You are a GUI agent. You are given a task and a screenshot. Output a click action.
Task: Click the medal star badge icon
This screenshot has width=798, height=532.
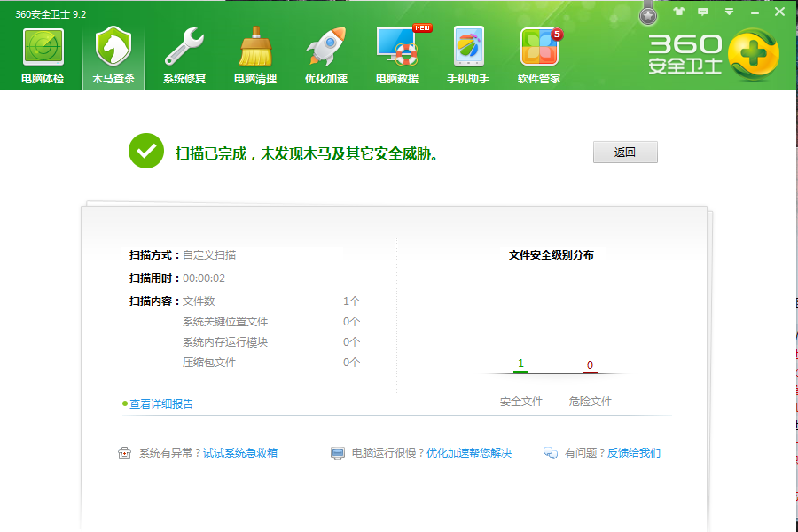[649, 15]
